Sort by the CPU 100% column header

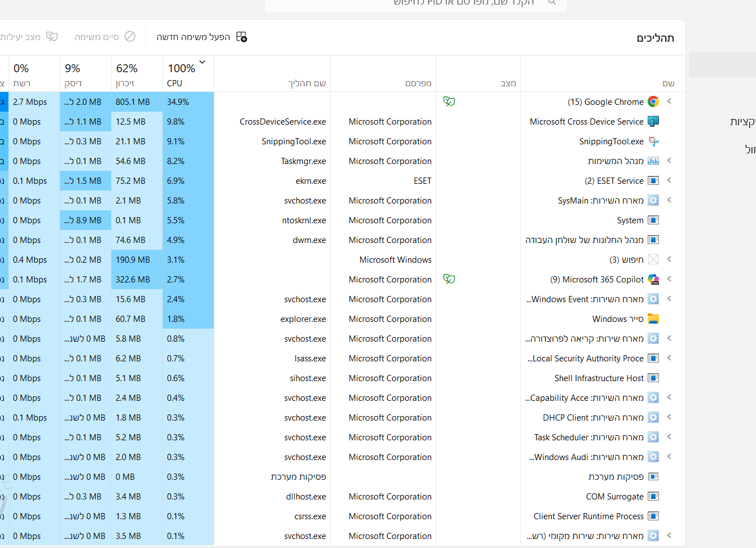pyautogui.click(x=188, y=74)
